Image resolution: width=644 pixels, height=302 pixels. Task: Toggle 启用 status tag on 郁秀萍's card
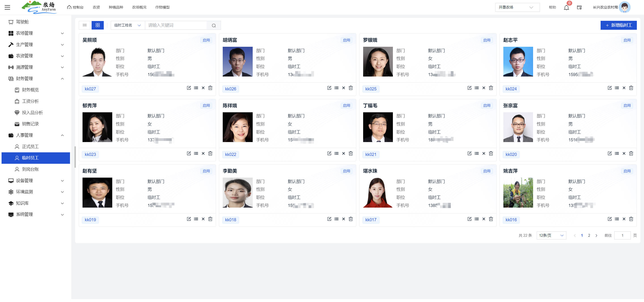[206, 106]
